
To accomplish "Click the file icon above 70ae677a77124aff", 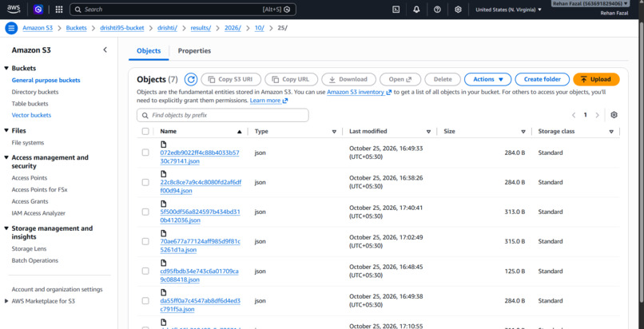I will [x=164, y=233].
